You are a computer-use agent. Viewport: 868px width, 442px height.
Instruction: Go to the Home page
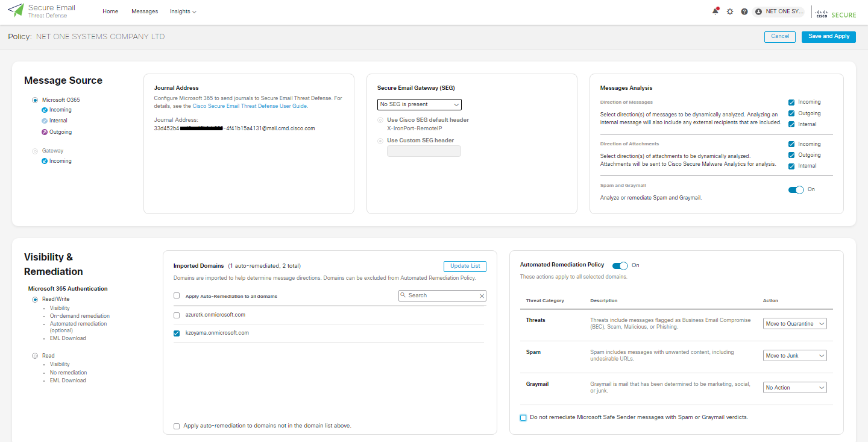click(110, 11)
